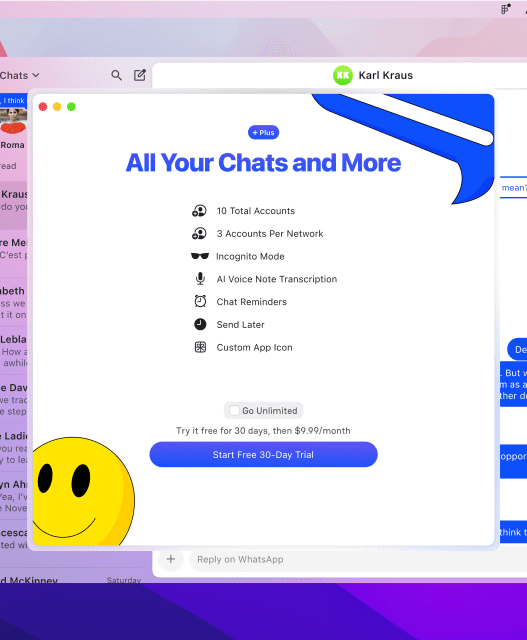Click the 3 Accounts Per Network icon
Screen dimensions: 527x640
199,233
